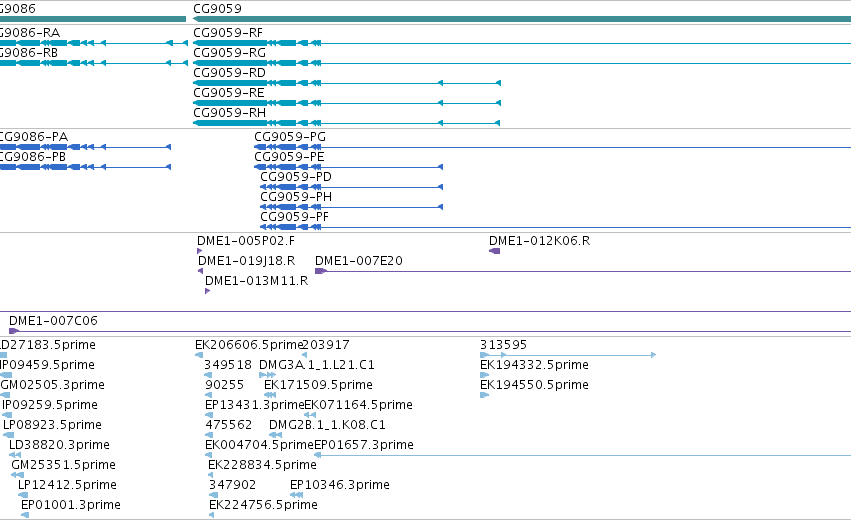
Task: Click the EK171509.5prime label
Action: click(x=318, y=385)
